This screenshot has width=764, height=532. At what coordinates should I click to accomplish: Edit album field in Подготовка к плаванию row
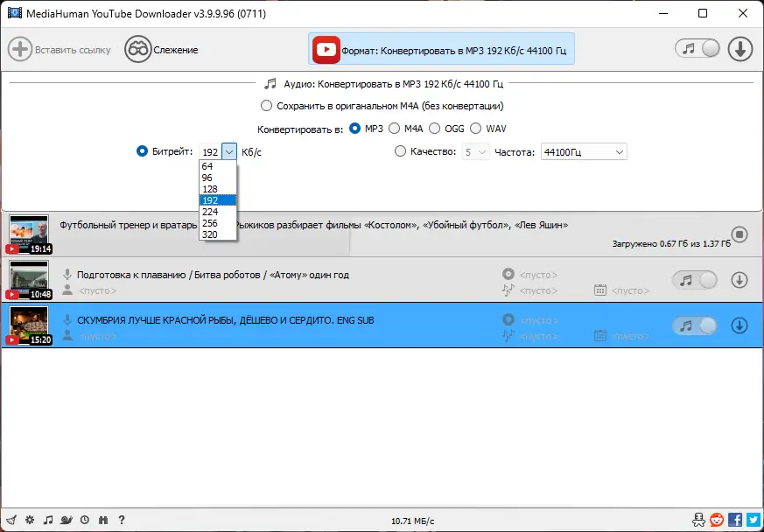538,275
